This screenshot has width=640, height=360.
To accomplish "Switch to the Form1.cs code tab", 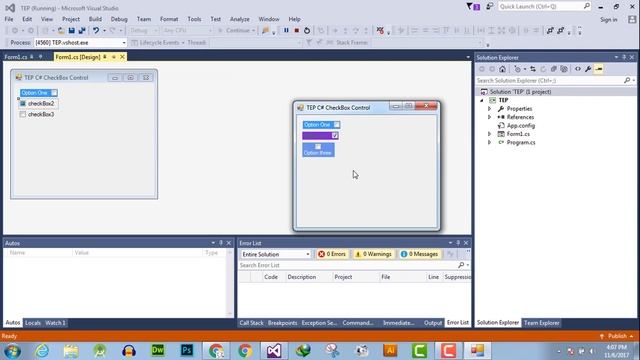I will point(16,57).
